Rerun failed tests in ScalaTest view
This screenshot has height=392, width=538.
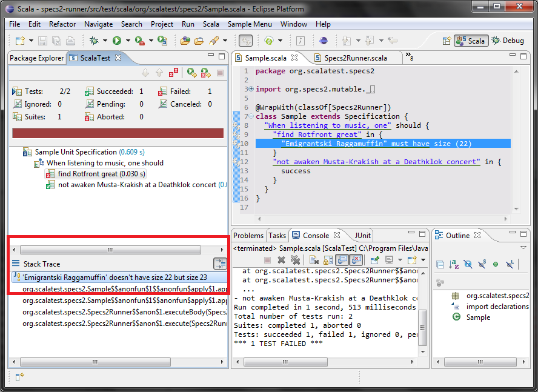[205, 73]
